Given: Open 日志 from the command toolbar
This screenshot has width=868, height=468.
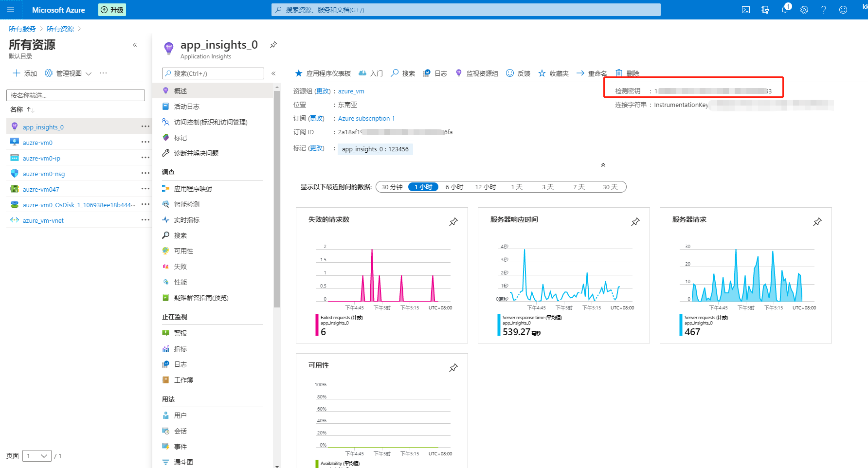Looking at the screenshot, I should tap(435, 73).
